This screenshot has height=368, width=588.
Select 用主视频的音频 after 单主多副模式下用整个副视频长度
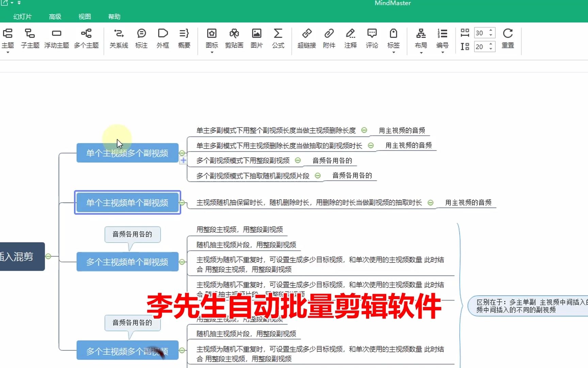pyautogui.click(x=402, y=131)
